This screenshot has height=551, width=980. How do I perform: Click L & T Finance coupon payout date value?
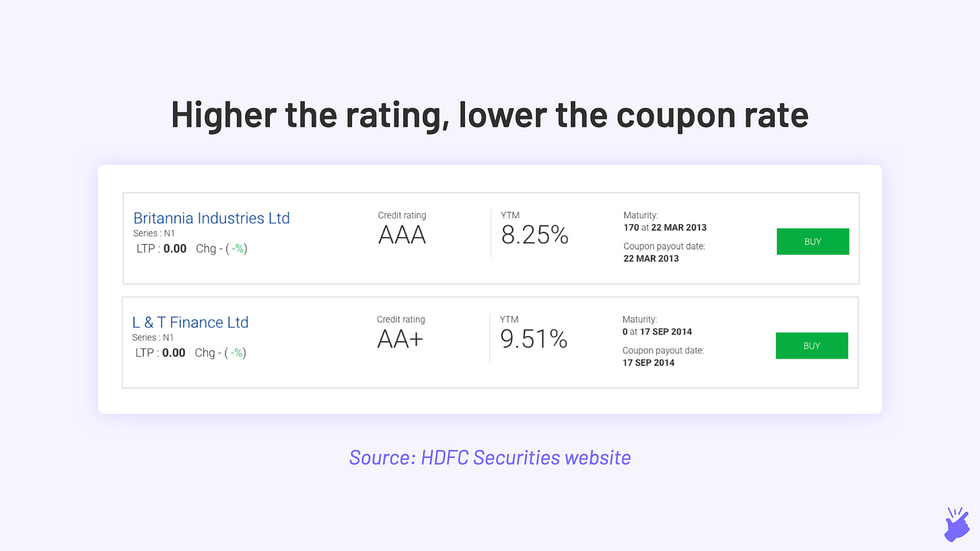click(x=649, y=363)
